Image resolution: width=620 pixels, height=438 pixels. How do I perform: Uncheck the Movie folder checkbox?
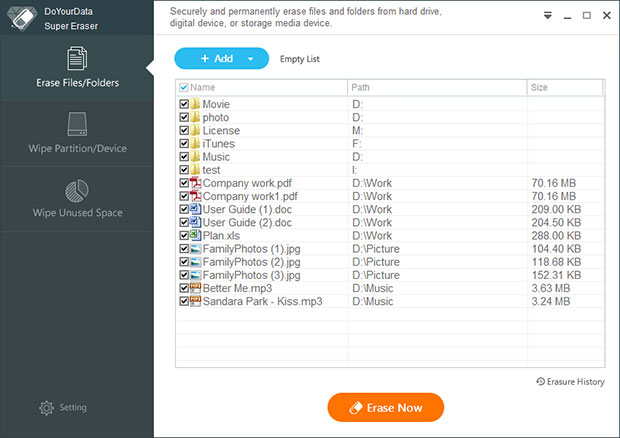[184, 104]
